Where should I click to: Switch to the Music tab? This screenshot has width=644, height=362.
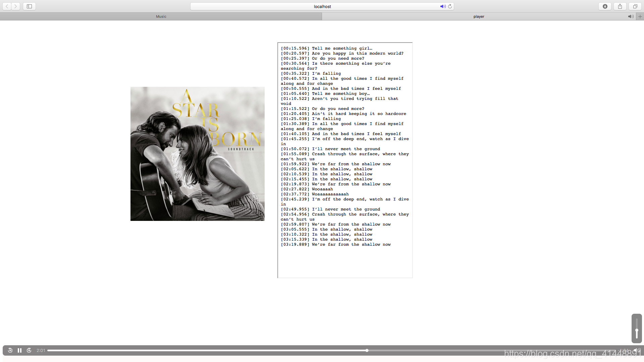coord(161,16)
